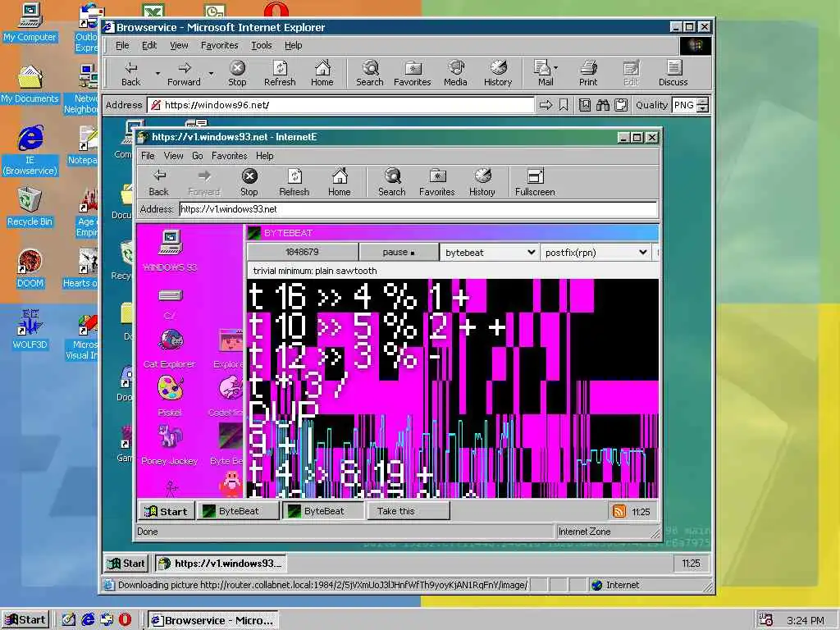Click Back in Browservice toolbar

pos(130,74)
